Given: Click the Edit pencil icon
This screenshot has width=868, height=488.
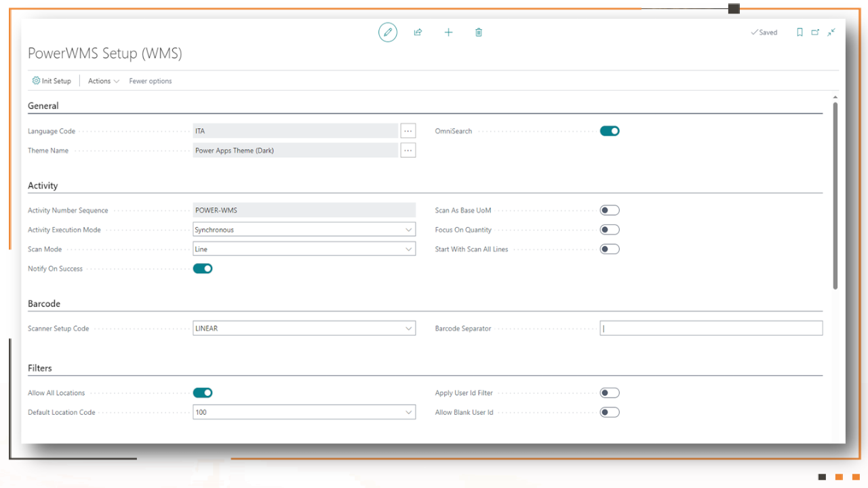Looking at the screenshot, I should tap(388, 32).
